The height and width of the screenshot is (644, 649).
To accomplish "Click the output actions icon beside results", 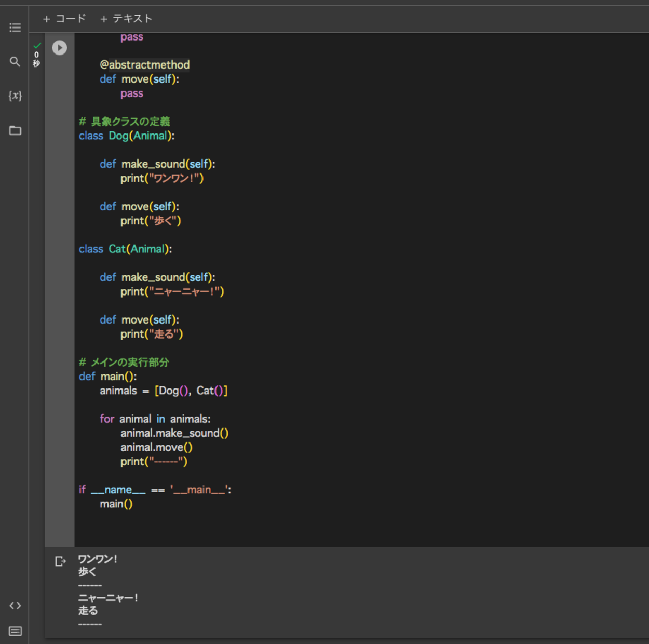I will coord(60,561).
